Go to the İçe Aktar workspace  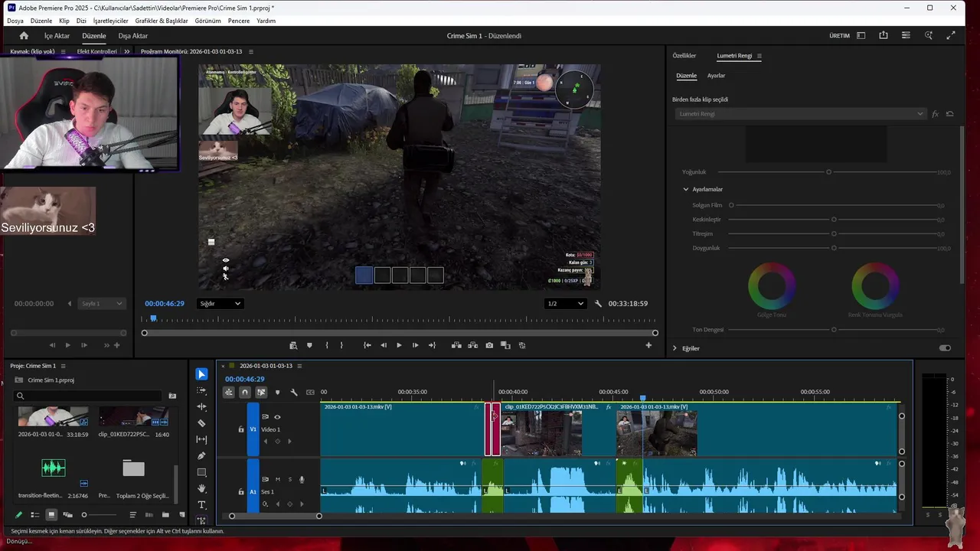(57, 36)
